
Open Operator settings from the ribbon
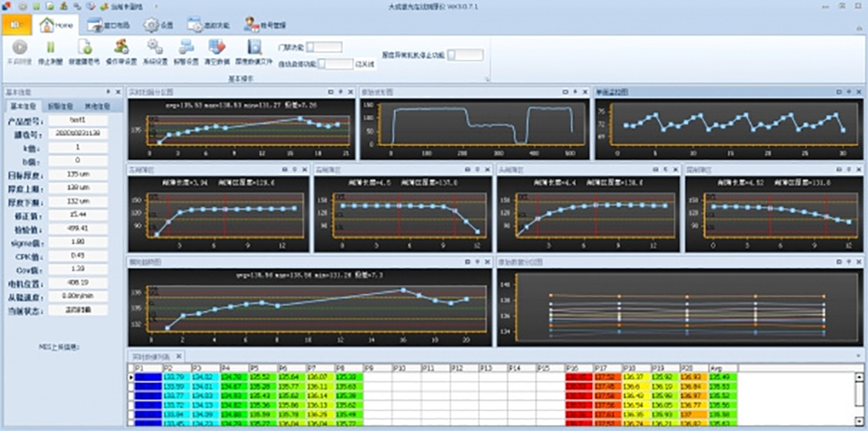pyautogui.click(x=121, y=49)
